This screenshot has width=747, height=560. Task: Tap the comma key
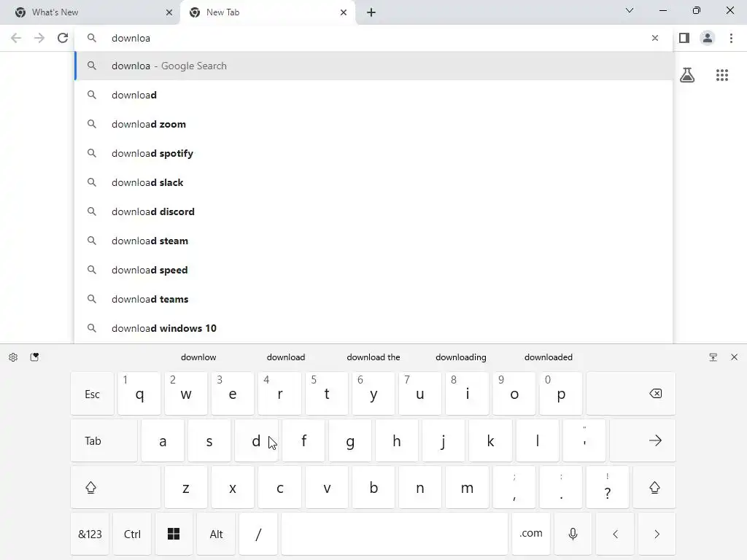pos(514,488)
